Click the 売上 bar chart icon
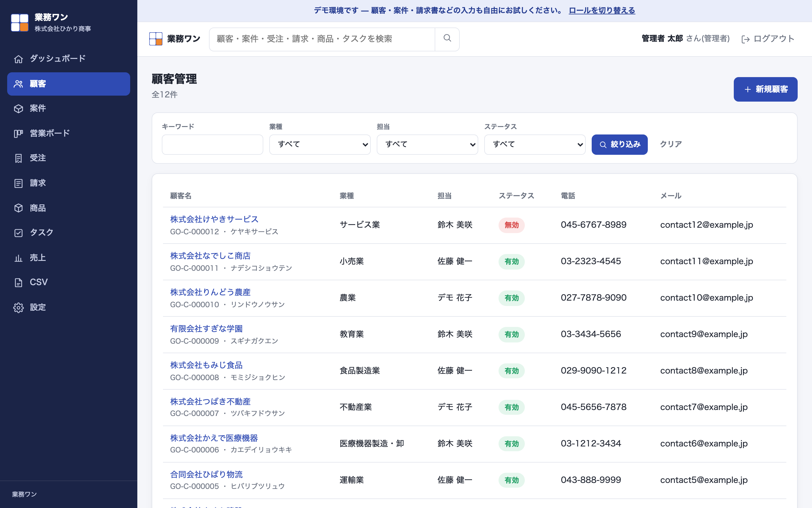This screenshot has height=508, width=812. point(19,258)
